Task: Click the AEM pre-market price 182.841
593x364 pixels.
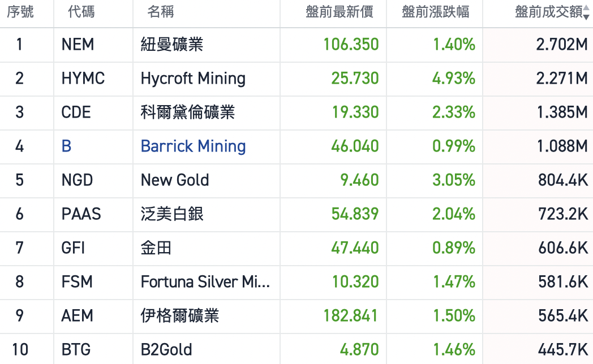Action: tap(350, 315)
